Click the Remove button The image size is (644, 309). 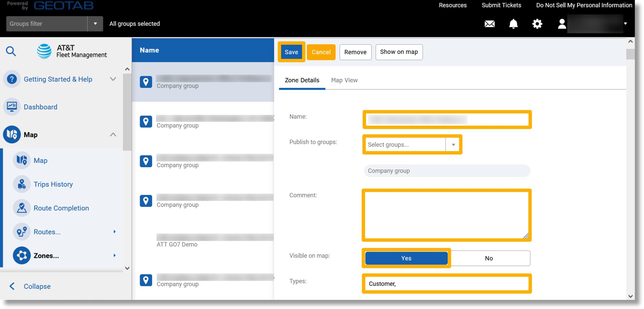pos(355,52)
